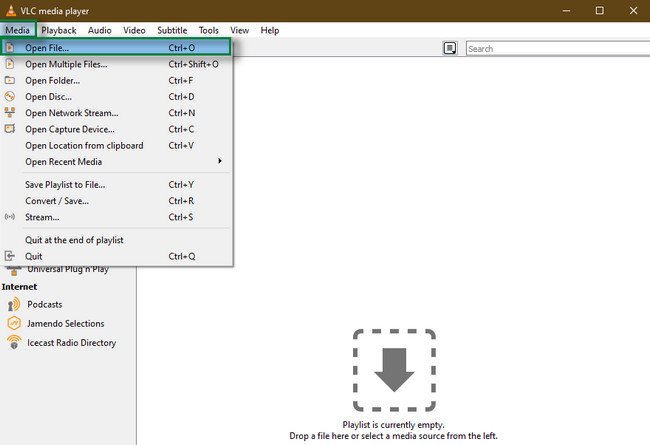Click the Jamendo Selections hexagon icon
This screenshot has height=445, width=650.
click(x=14, y=323)
